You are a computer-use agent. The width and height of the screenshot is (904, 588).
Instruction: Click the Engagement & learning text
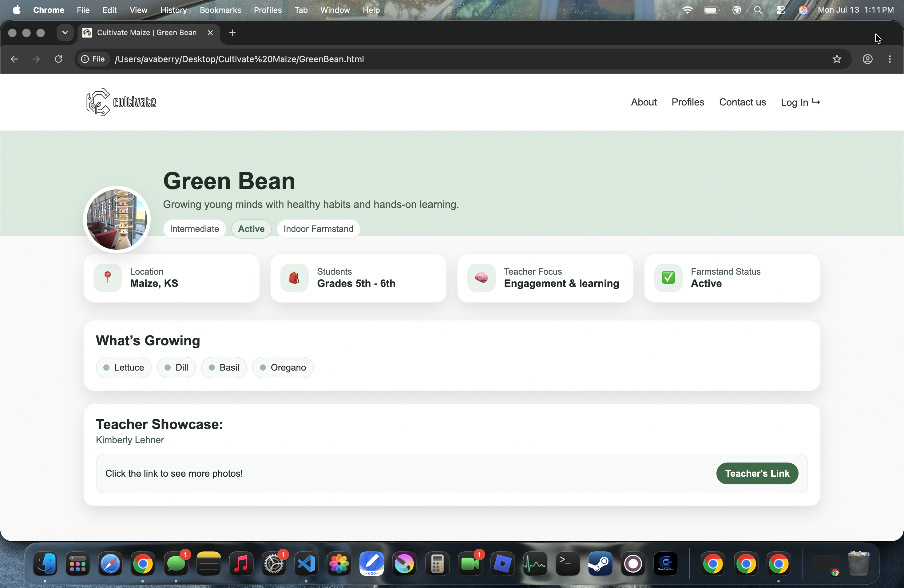pyautogui.click(x=561, y=283)
